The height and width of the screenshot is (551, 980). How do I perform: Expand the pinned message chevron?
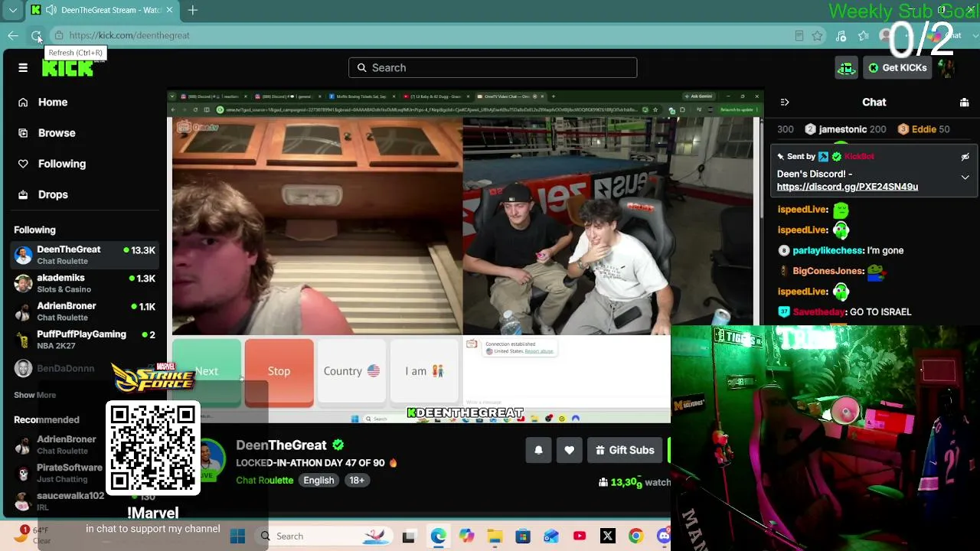pos(965,178)
